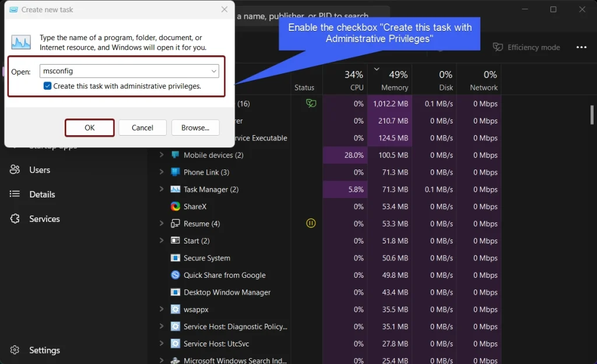Sort by the Disk column header
Image resolution: width=597 pixels, height=364 pixels.
point(434,79)
